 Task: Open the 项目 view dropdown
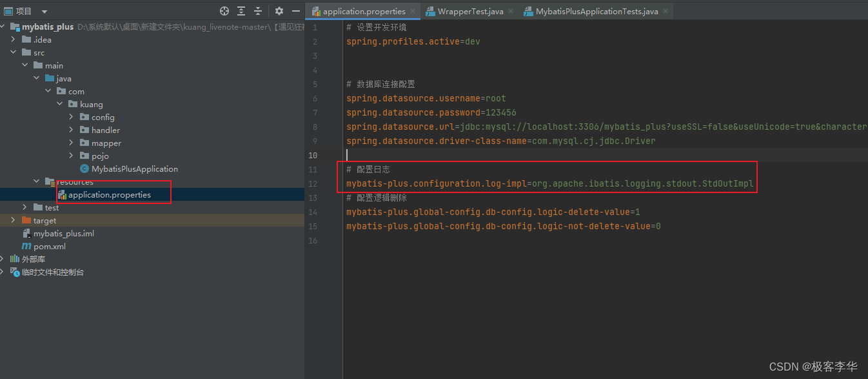coord(44,12)
